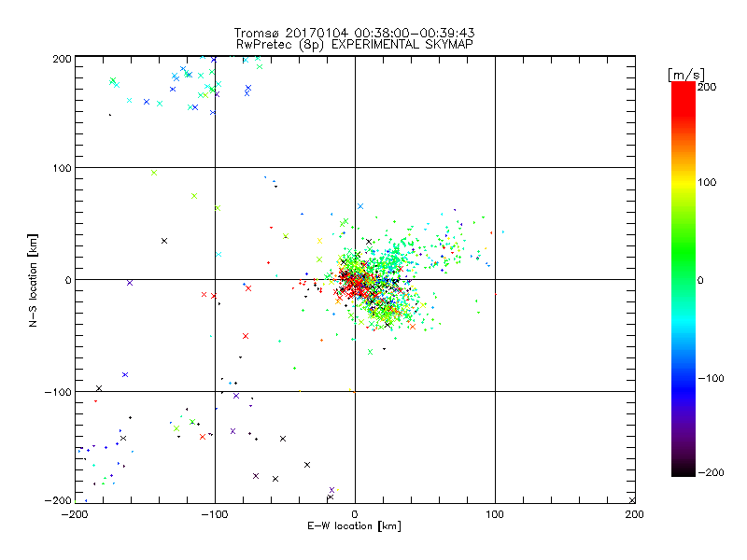Click the y-axis tick label '200' at top
Viewport: 747px width, 560px height.
click(x=62, y=59)
